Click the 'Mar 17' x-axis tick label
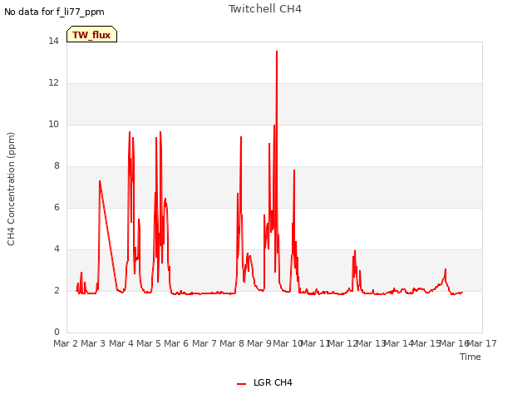Image resolution: width=532 pixels, height=399 pixels. click(482, 343)
